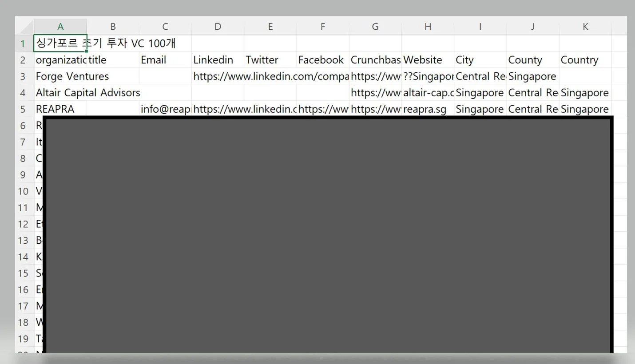
Task: Select row 17 header
Action: [24, 306]
